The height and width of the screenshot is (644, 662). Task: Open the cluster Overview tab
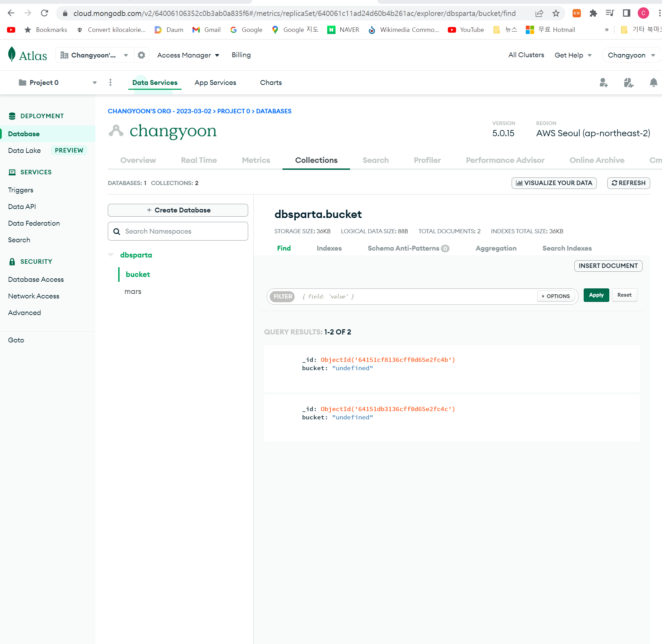click(138, 160)
